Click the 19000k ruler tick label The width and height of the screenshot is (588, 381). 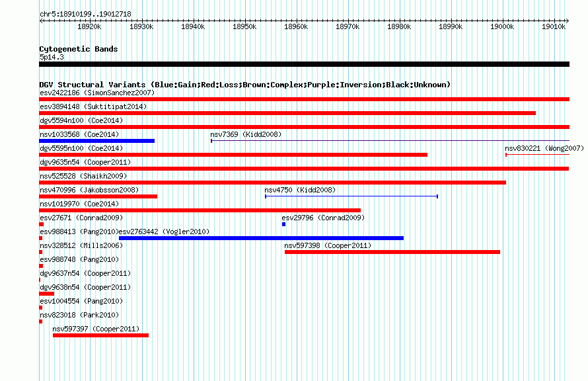[502, 26]
